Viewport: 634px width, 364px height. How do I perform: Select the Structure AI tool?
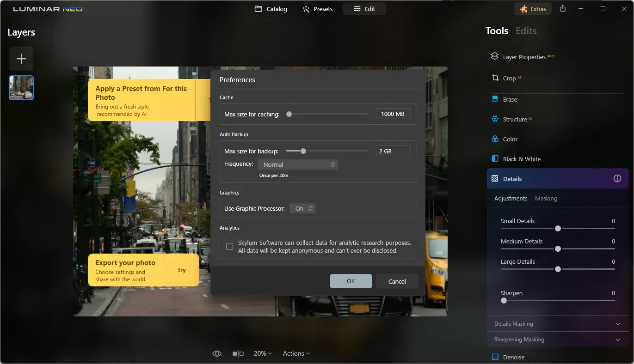click(x=514, y=119)
